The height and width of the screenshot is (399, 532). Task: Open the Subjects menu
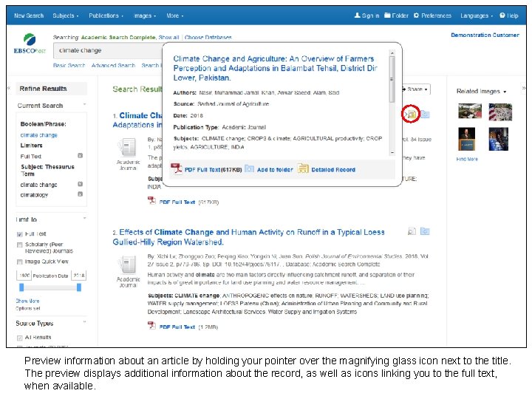66,16
